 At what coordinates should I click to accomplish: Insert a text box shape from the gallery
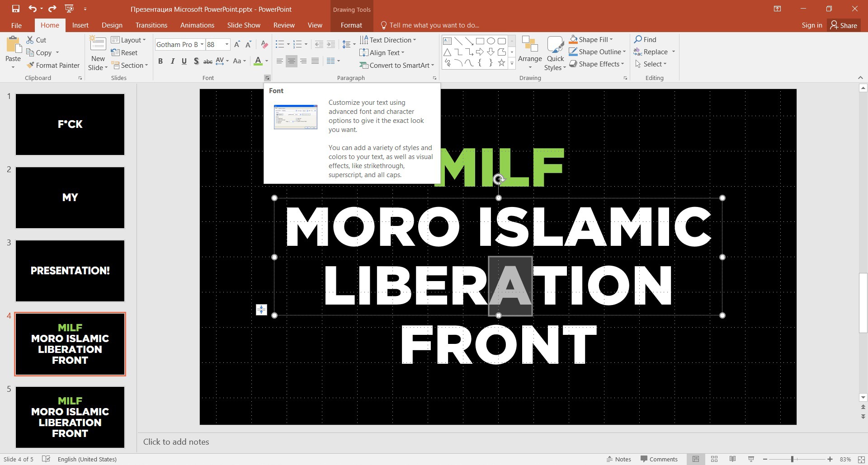tap(447, 41)
